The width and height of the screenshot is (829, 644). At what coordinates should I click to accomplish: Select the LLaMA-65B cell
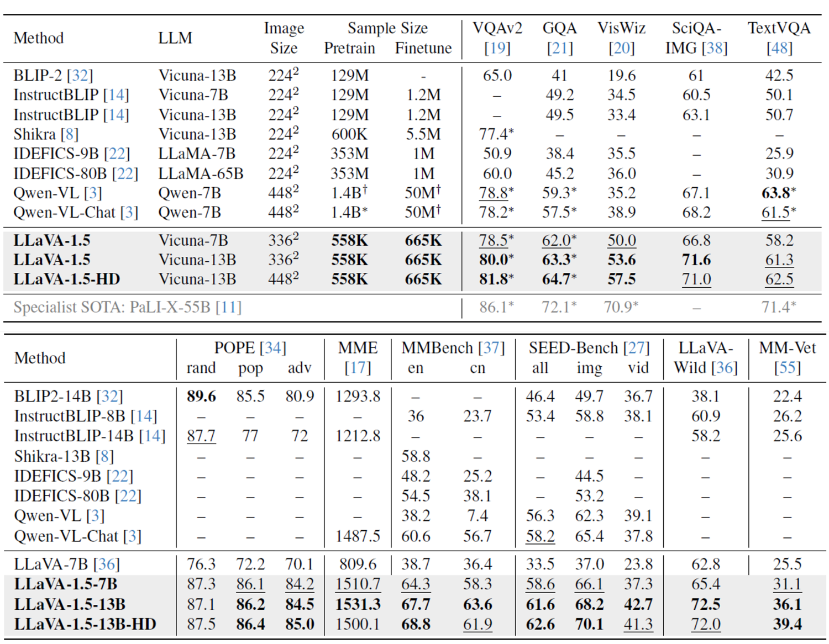click(x=201, y=173)
